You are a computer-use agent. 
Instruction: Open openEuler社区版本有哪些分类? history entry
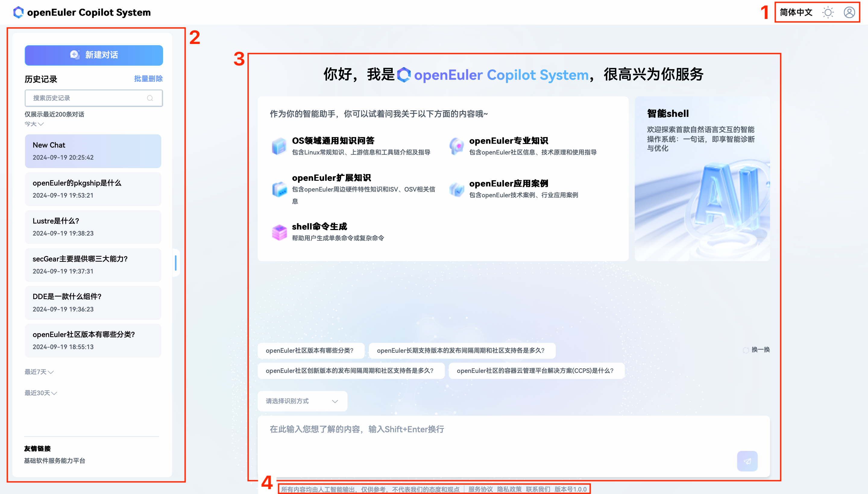coord(93,340)
